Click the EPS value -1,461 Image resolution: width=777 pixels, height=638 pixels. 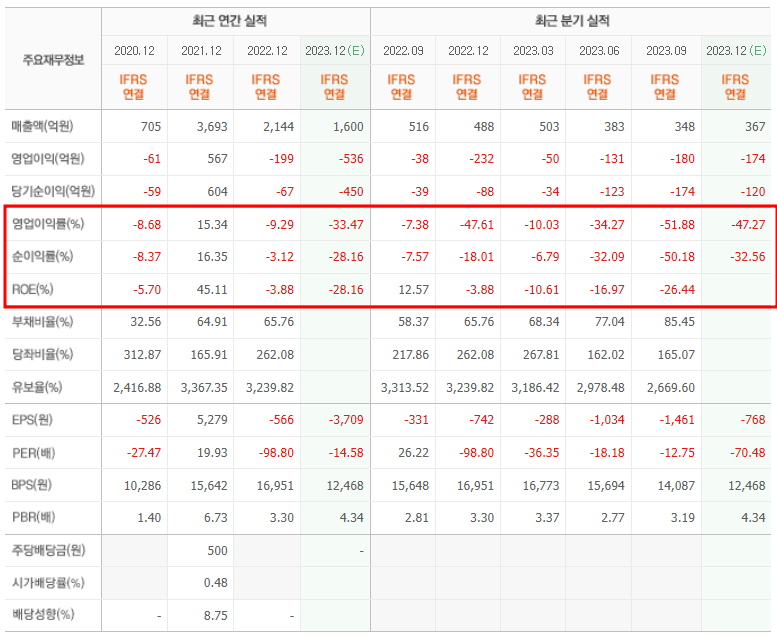pos(677,420)
